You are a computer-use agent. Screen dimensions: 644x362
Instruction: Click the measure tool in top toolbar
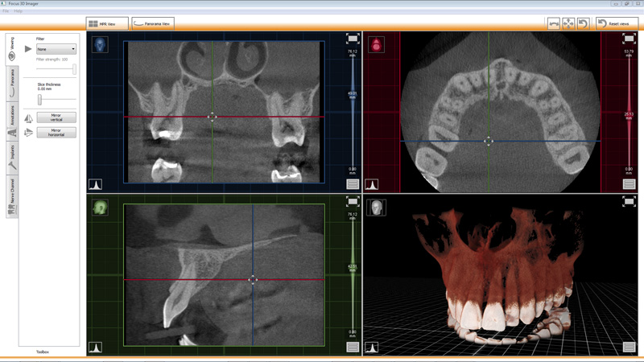[x=554, y=24]
